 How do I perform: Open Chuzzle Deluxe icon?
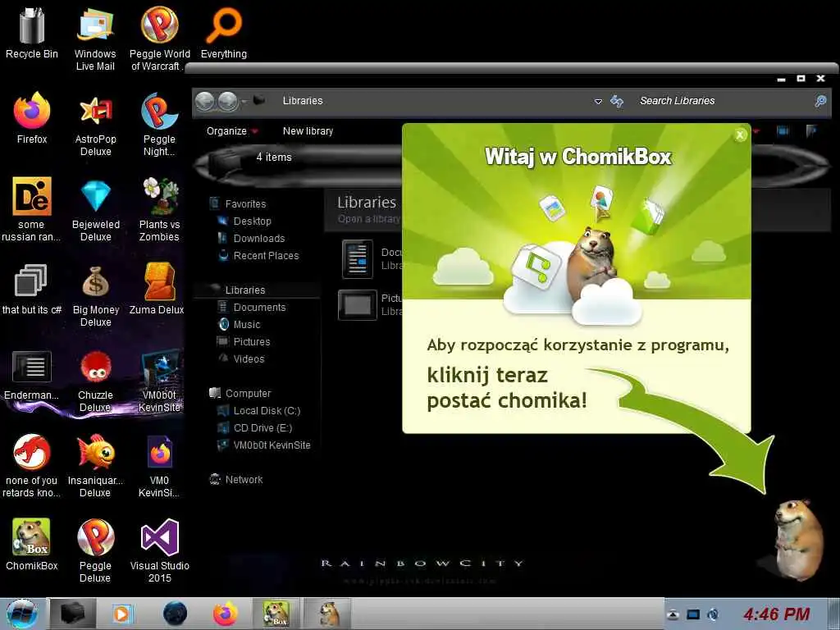(95, 381)
